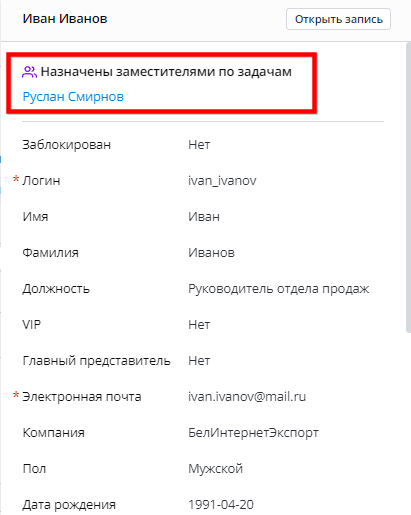This screenshot has width=411, height=515.
Task: Click the red asterisk beside Электронная почта
Action: click(x=16, y=395)
